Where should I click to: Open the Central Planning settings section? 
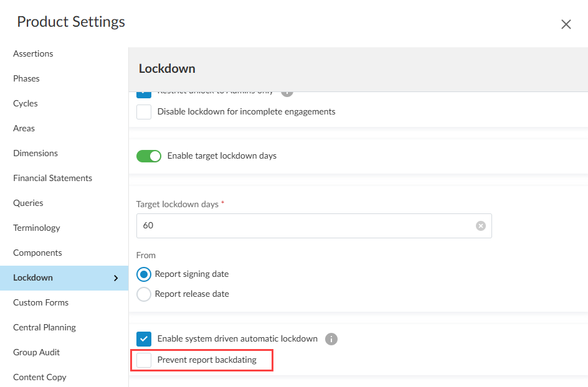point(44,327)
